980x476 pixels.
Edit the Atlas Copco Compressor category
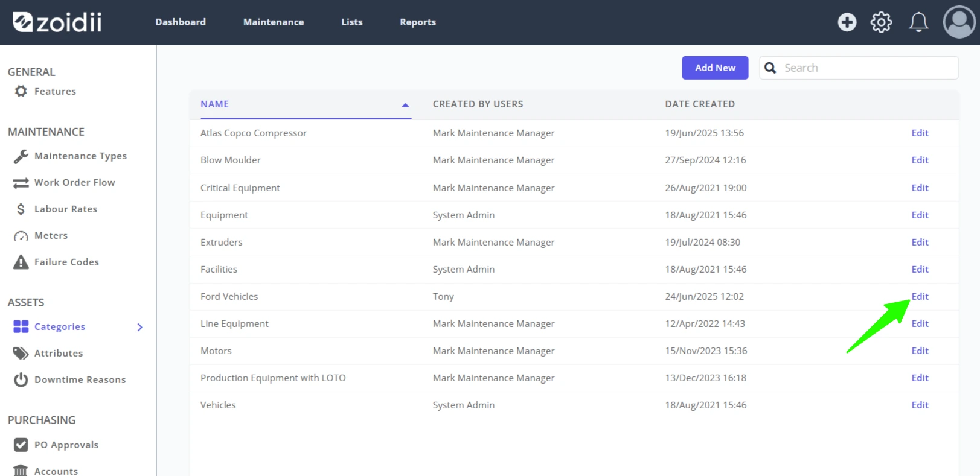coord(920,133)
